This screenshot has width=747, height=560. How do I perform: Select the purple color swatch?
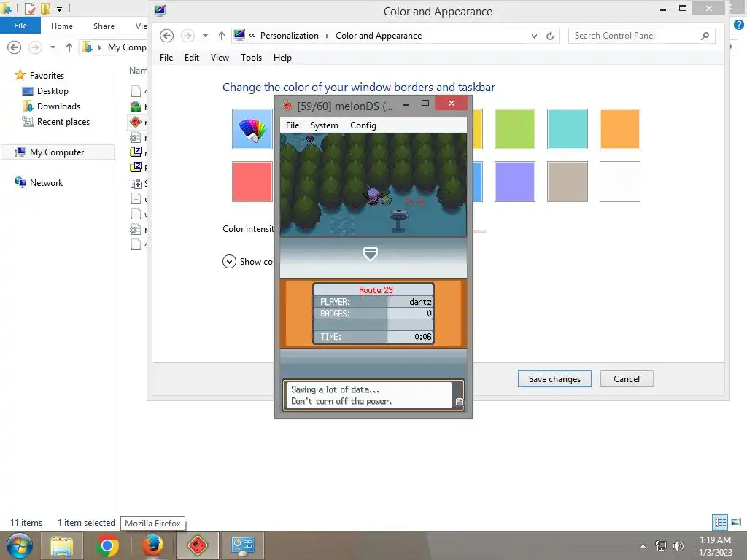(x=514, y=182)
